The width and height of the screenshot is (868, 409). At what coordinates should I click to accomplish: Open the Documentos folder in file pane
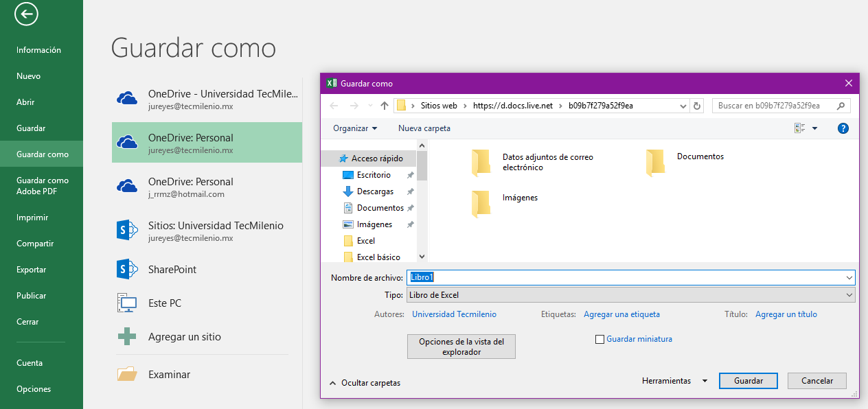(685, 163)
